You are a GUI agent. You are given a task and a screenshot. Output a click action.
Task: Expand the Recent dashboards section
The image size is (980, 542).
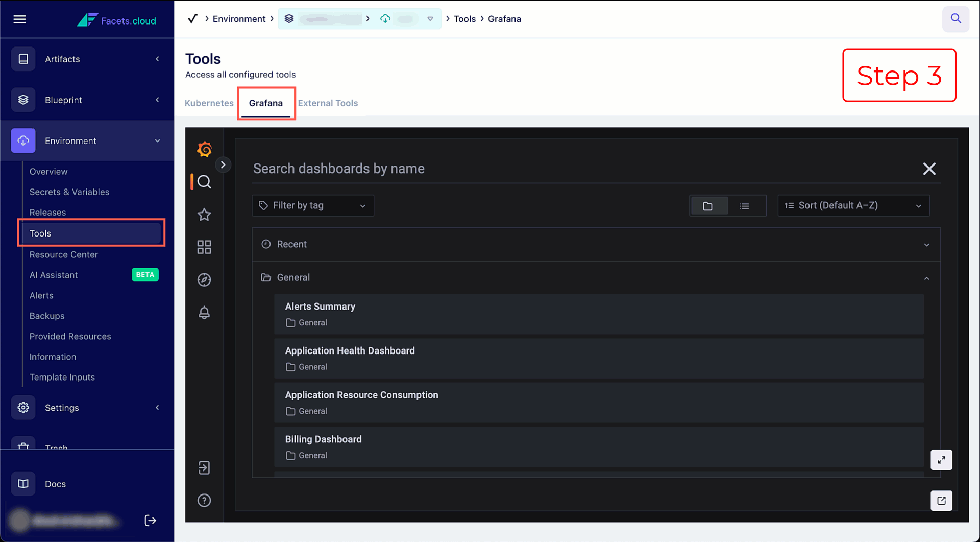pos(596,244)
